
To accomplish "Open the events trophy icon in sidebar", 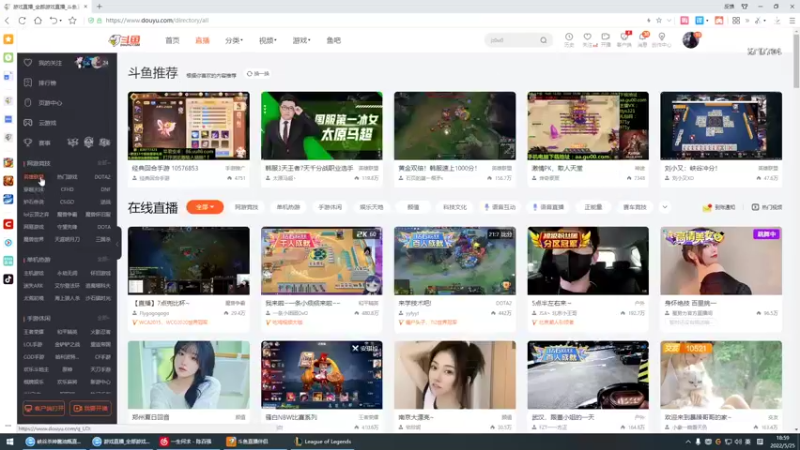I will coord(28,142).
